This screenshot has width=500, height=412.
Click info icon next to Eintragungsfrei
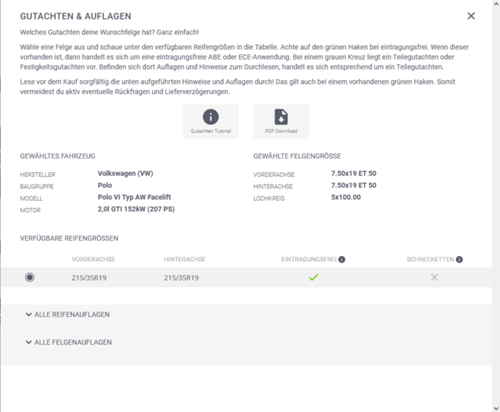[342, 259]
